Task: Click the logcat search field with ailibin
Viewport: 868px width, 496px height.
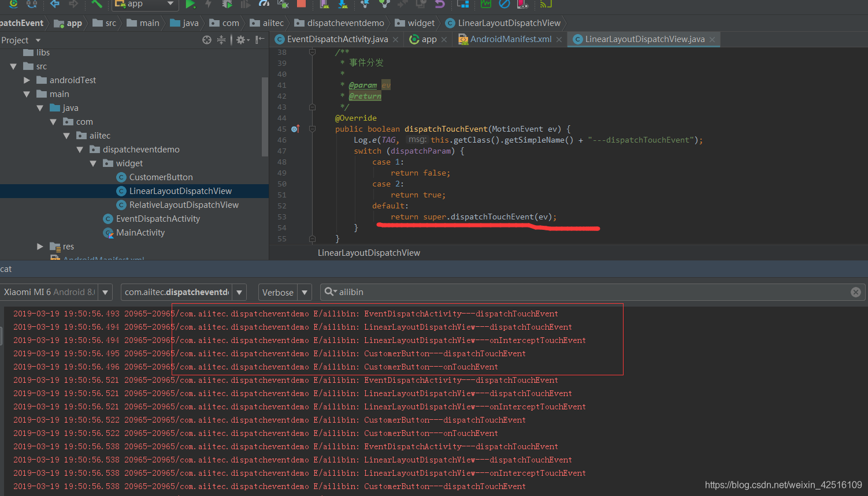Action: coord(592,292)
